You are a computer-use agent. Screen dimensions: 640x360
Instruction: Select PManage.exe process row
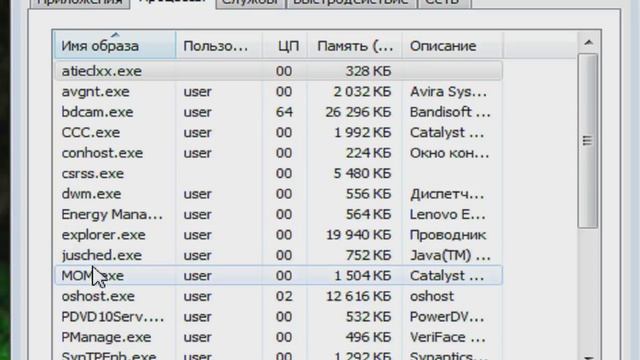(x=278, y=337)
